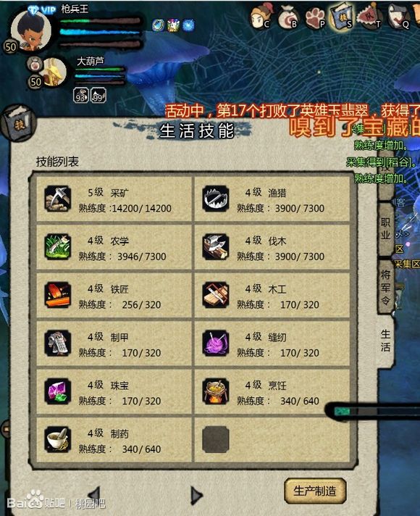
Task: Click the player character portrait
Action: tap(30, 30)
